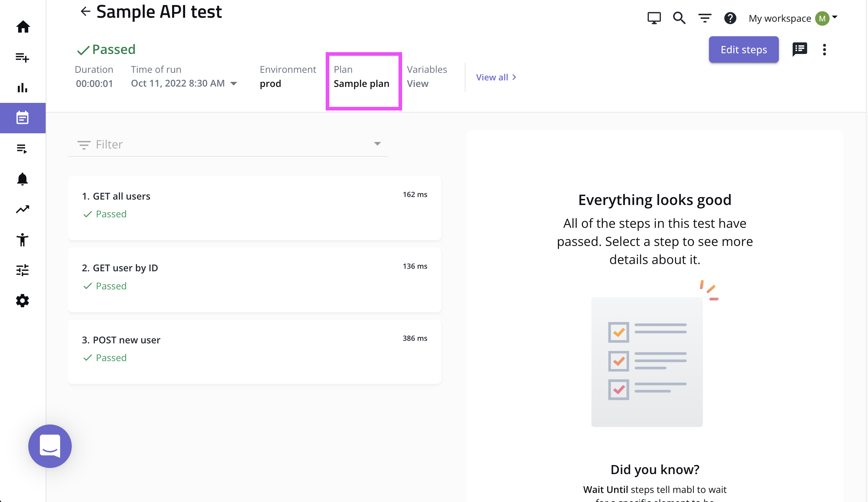Open the three-dot more options menu
The image size is (868, 502).
tap(824, 50)
